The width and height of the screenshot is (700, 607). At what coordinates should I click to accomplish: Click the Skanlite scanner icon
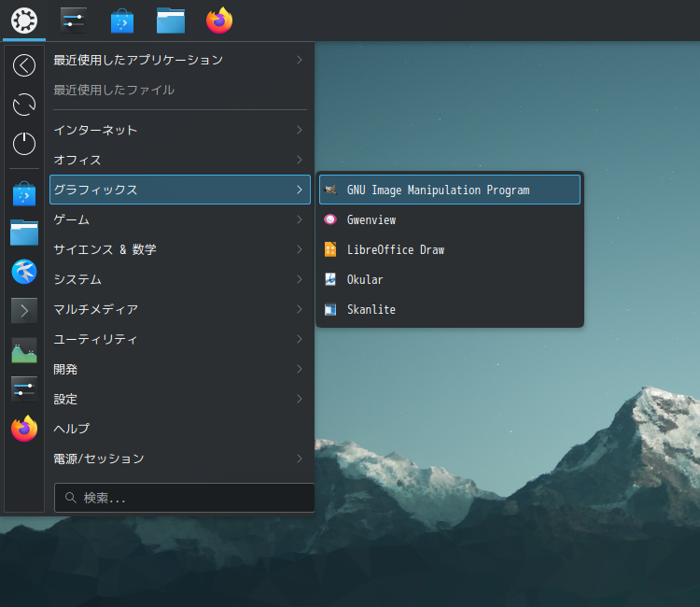coord(330,309)
